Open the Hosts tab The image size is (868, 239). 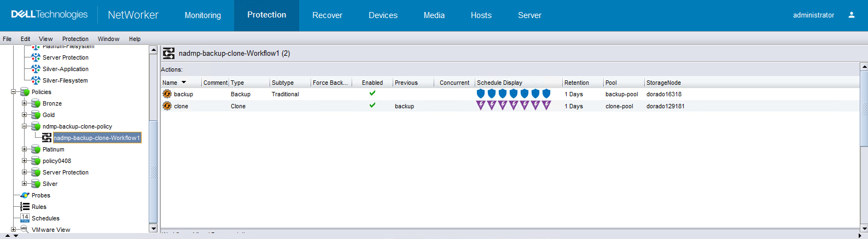pyautogui.click(x=481, y=15)
